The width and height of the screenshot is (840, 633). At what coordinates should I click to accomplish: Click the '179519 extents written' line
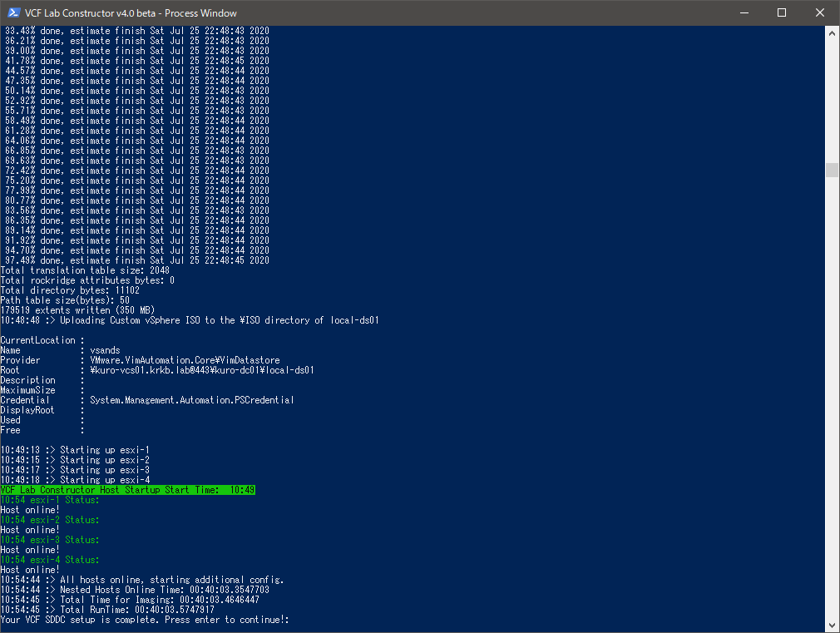coord(77,310)
